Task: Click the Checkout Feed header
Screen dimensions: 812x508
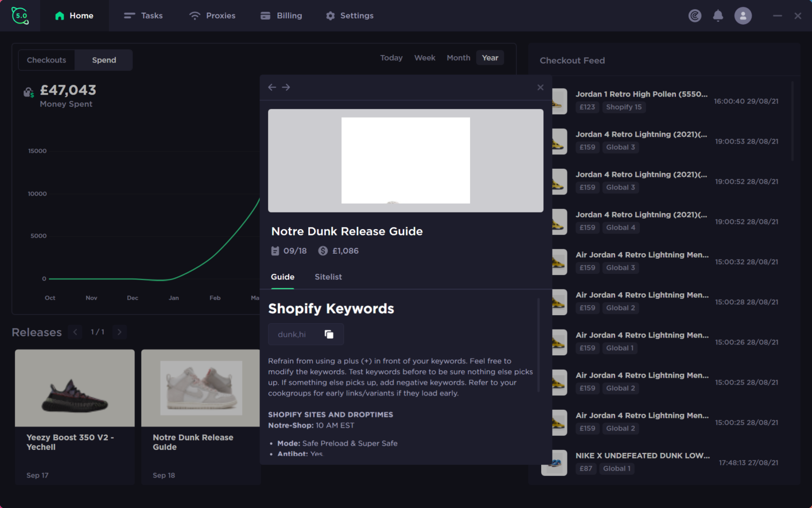Action: point(572,60)
